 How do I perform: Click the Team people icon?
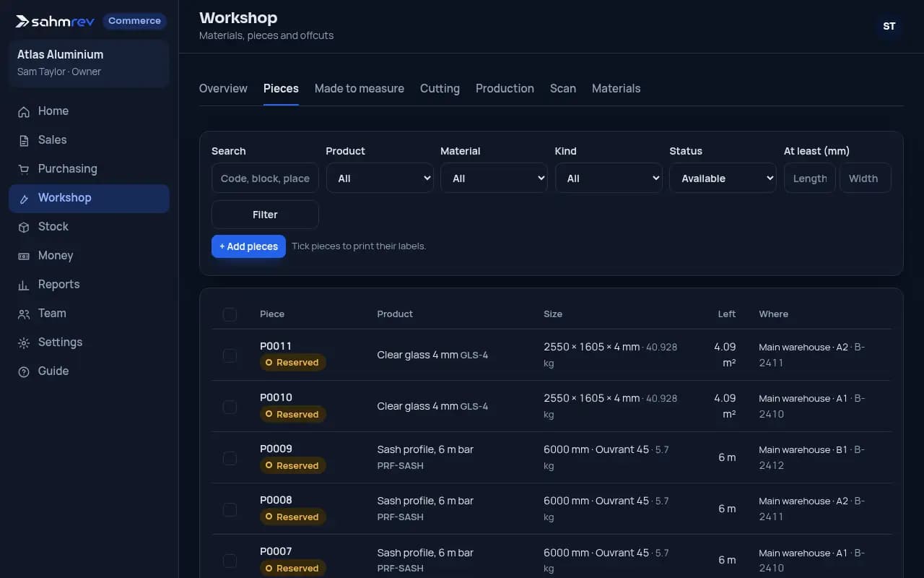point(24,314)
